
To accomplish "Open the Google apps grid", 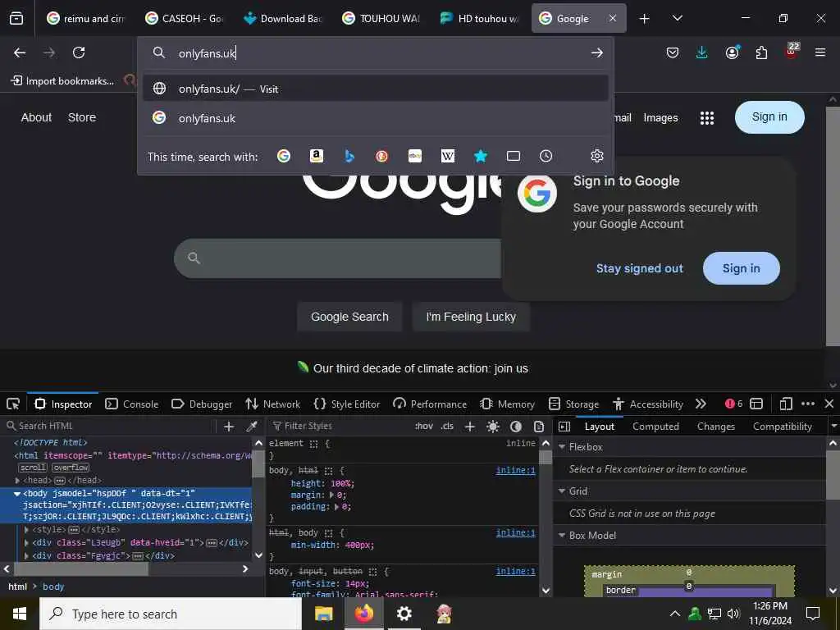I will coord(706,118).
